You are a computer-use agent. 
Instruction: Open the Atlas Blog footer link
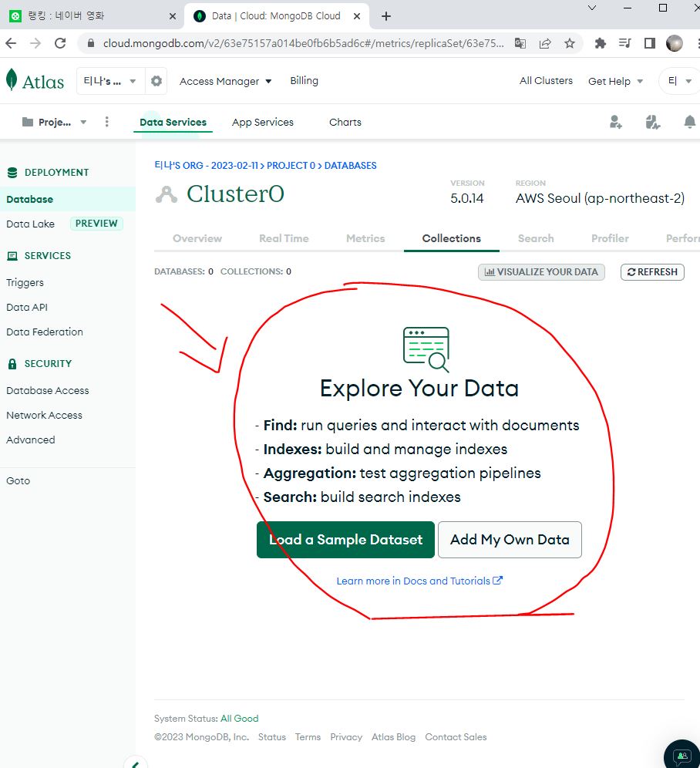pyautogui.click(x=393, y=737)
